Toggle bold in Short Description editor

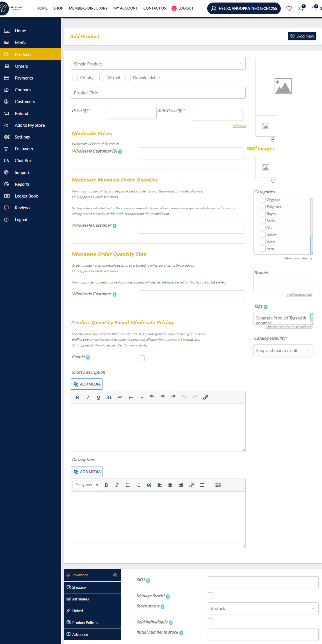click(77, 397)
